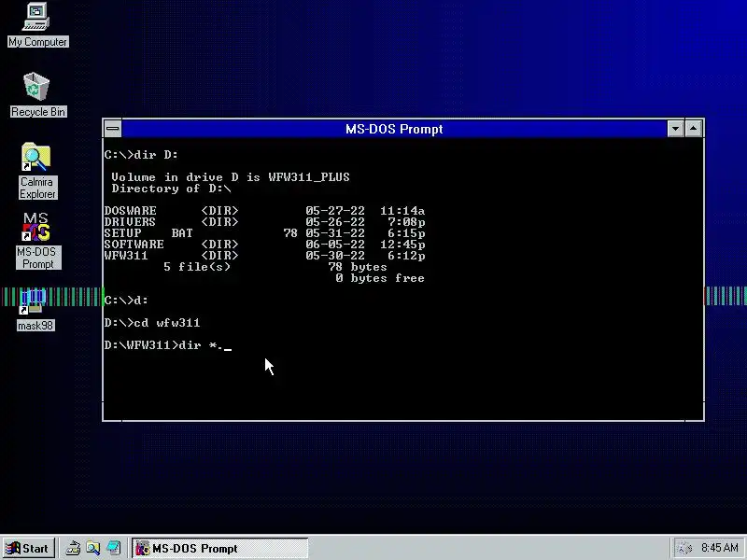Open the MS-DOS Prompt window control menu box
This screenshot has height=560, width=747.
click(113, 129)
